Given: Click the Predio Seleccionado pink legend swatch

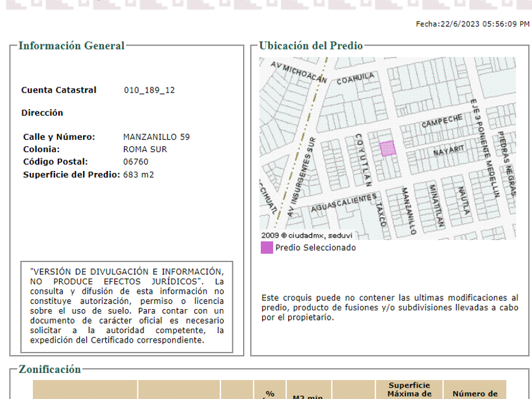Looking at the screenshot, I should point(267,248).
